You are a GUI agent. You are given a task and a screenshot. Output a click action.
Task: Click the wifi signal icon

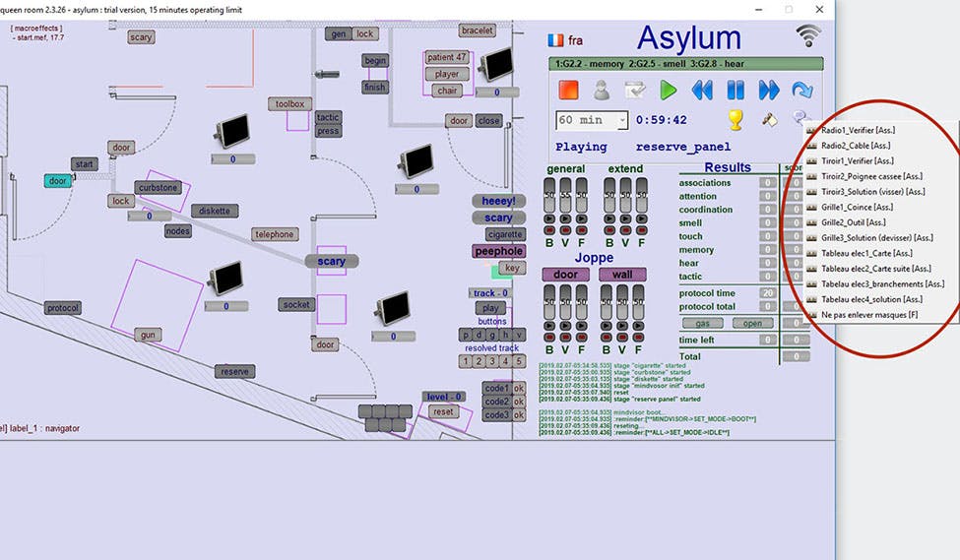point(809,35)
